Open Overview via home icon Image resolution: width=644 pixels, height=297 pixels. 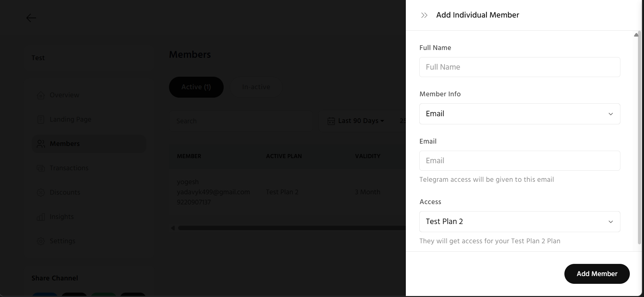(x=41, y=95)
